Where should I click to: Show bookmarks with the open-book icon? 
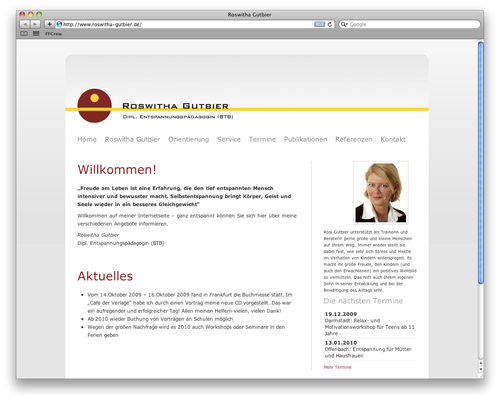(24, 34)
